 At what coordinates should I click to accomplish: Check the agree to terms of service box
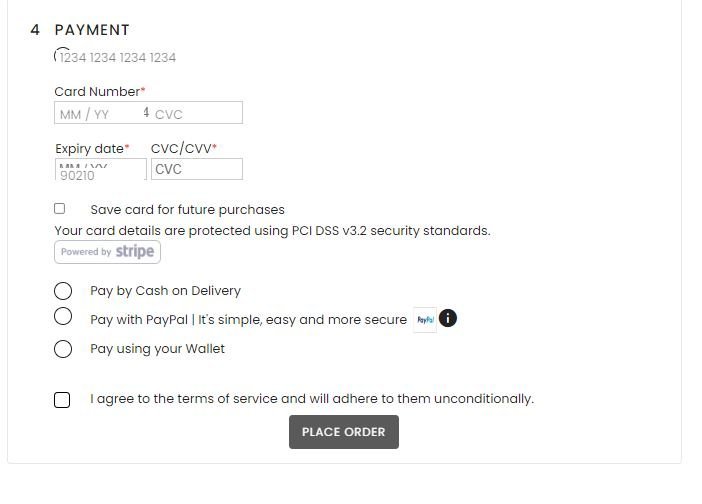click(x=62, y=400)
